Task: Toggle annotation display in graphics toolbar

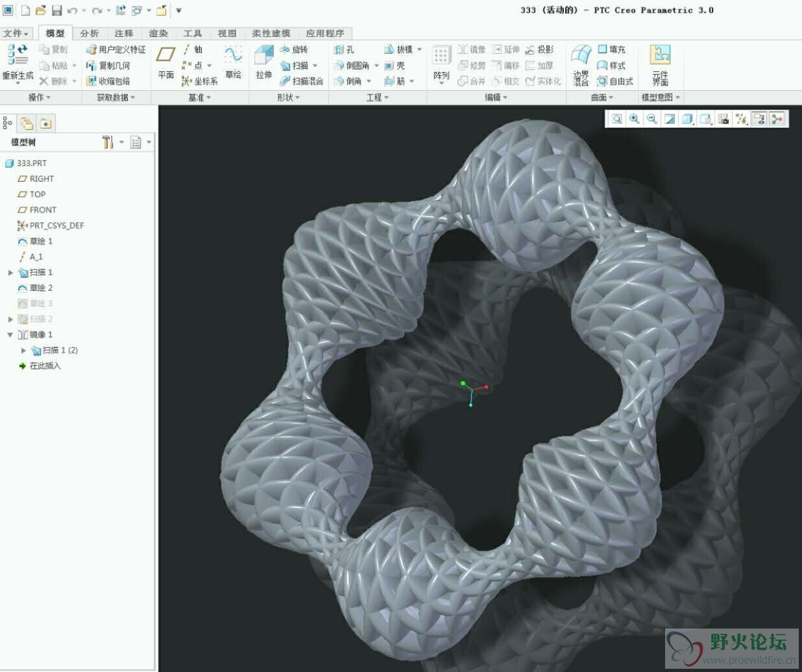Action: click(759, 119)
